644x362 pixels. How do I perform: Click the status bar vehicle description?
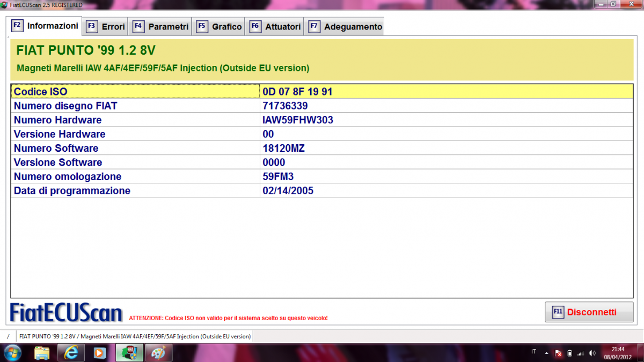pyautogui.click(x=135, y=336)
